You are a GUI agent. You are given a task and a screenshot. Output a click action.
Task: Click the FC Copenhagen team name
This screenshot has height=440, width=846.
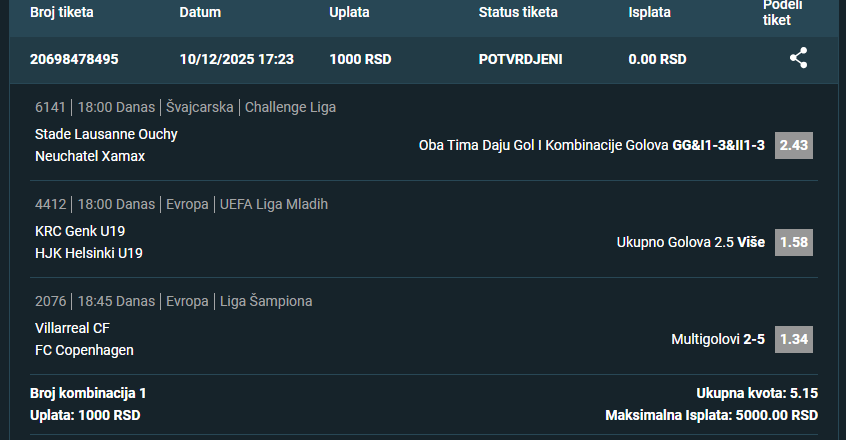coord(84,350)
